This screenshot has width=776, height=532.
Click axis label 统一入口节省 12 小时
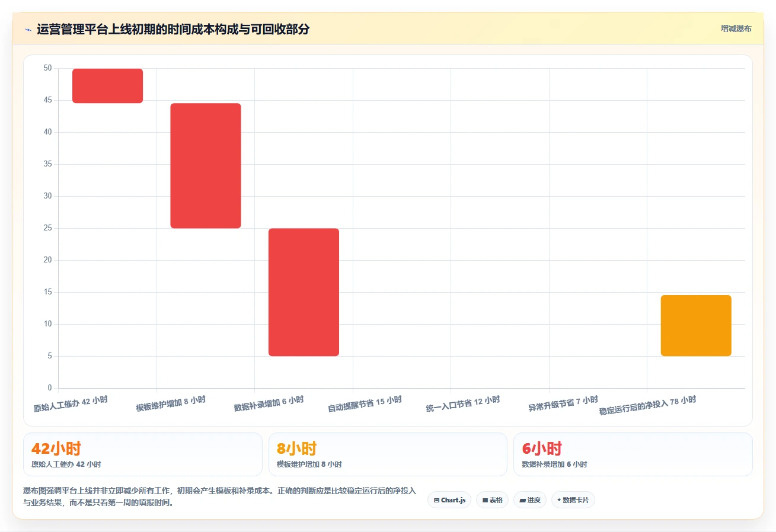click(463, 404)
